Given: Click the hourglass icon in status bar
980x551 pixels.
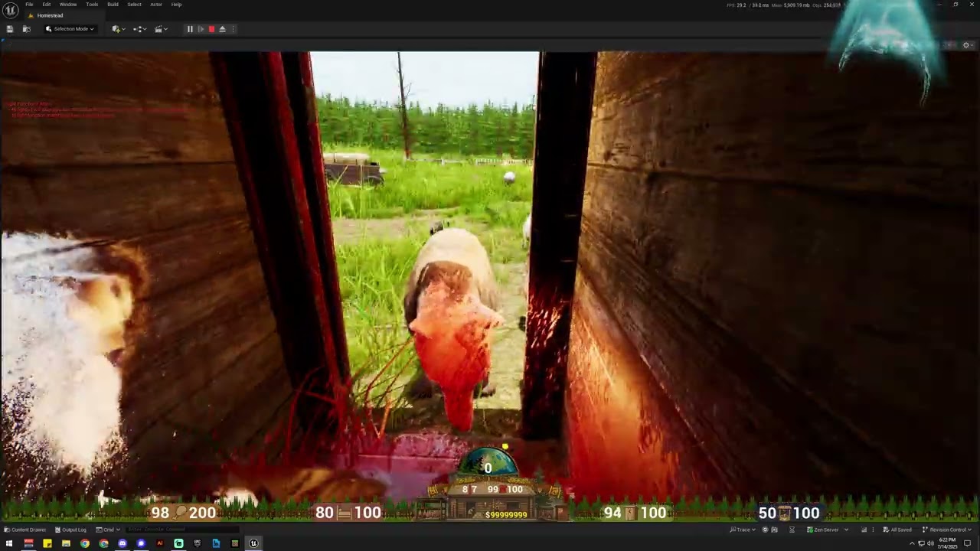Looking at the screenshot, I should click(x=792, y=530).
